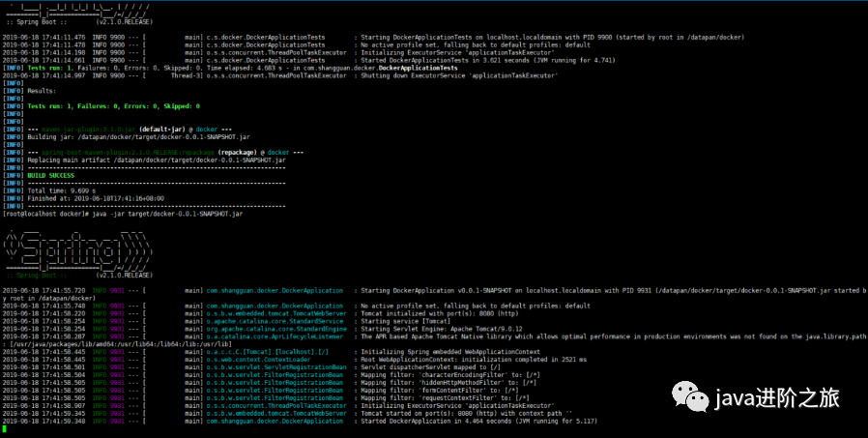Click 'Servlet dispatcherServlet mapped to [/]' message
The image size is (868, 438).
(x=431, y=367)
